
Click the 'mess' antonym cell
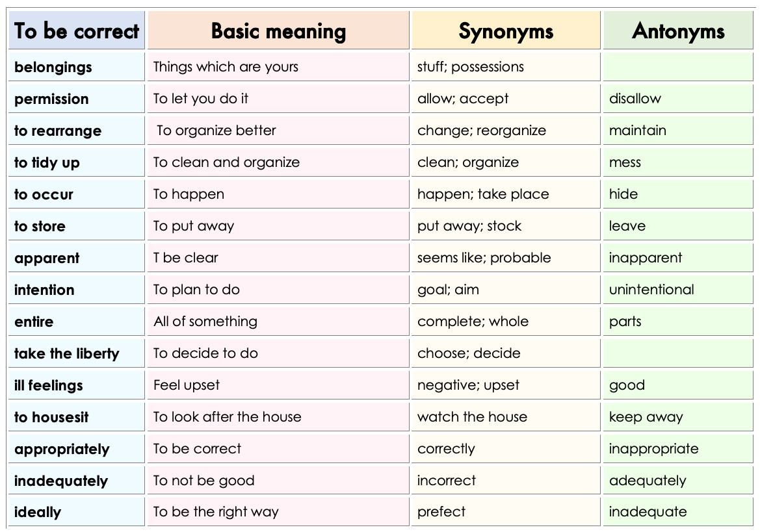coord(678,162)
